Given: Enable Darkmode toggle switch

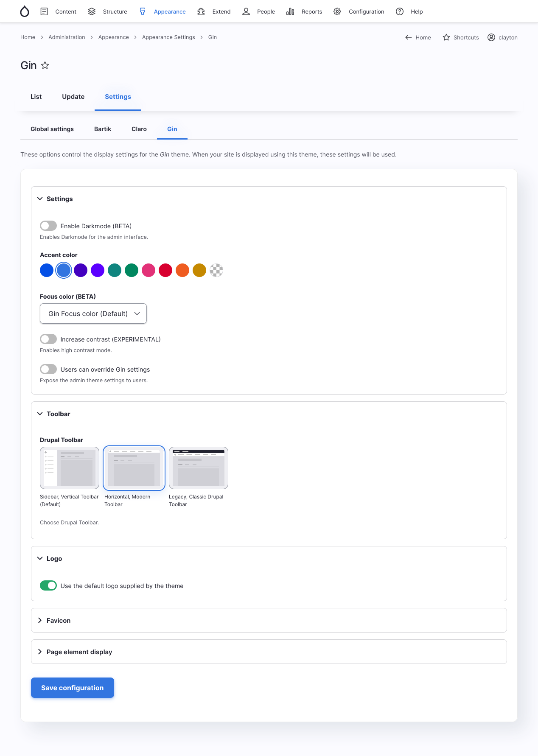Looking at the screenshot, I should (x=48, y=226).
